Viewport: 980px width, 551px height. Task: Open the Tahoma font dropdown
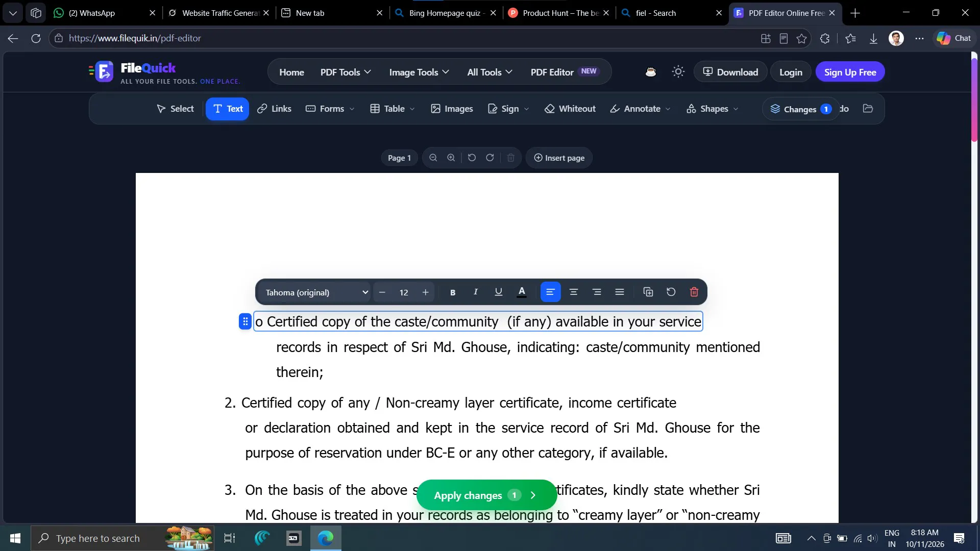tap(315, 292)
